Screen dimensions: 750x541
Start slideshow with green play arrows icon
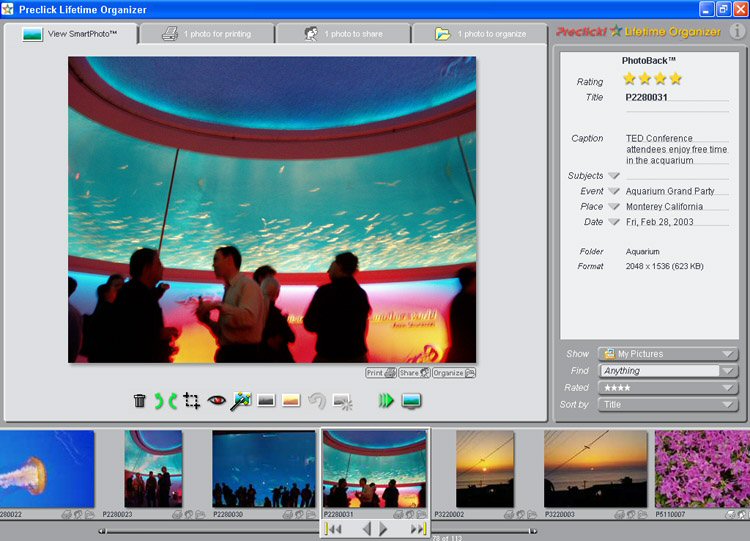[386, 401]
